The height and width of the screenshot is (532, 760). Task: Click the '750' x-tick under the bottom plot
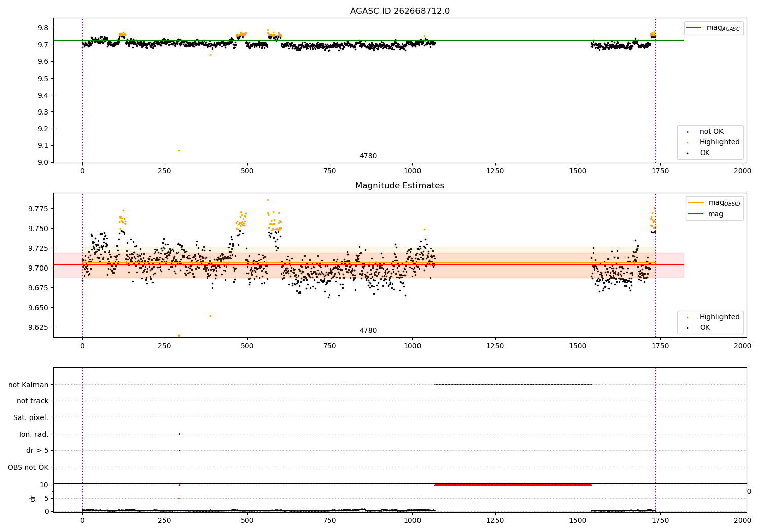(x=330, y=520)
